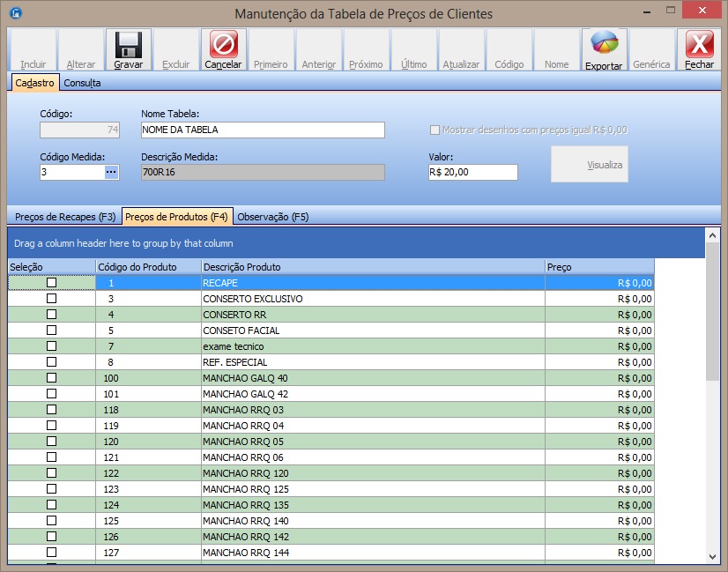The image size is (728, 572).
Task: Click the Gravar floppy disk icon
Action: click(x=129, y=46)
